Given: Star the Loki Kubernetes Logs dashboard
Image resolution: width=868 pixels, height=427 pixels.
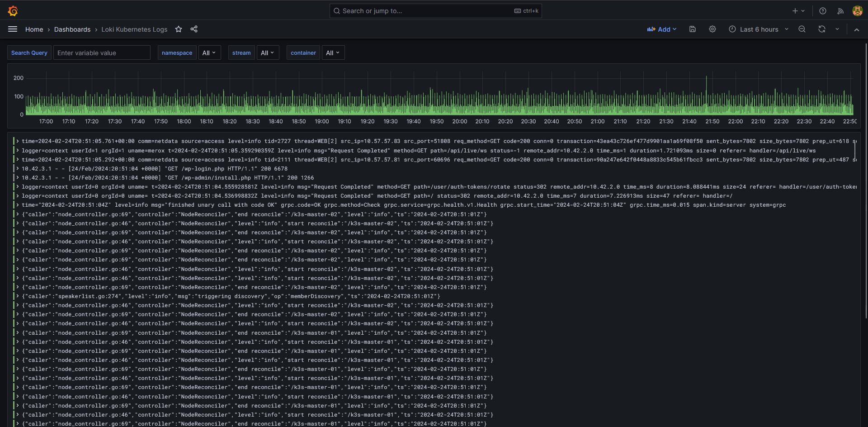Looking at the screenshot, I should [179, 29].
